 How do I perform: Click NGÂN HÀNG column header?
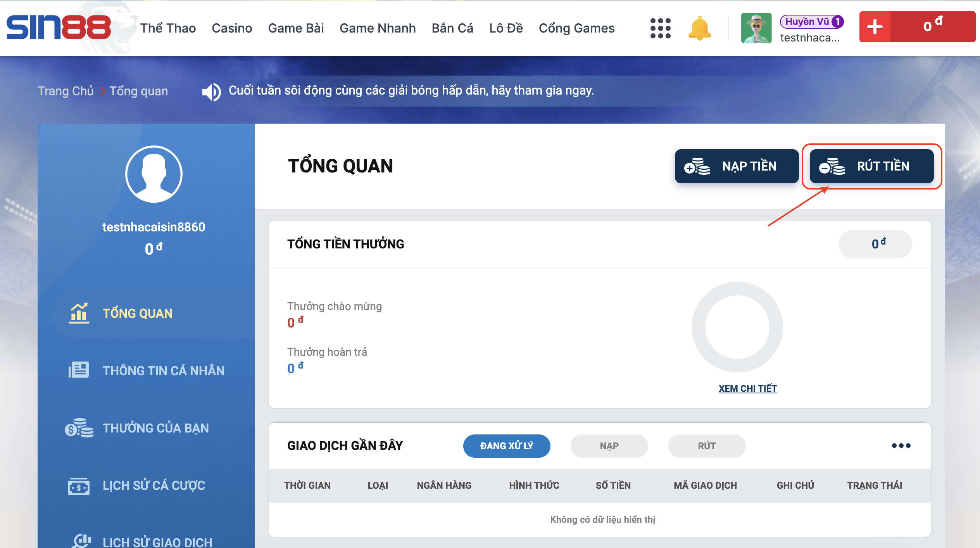[444, 485]
